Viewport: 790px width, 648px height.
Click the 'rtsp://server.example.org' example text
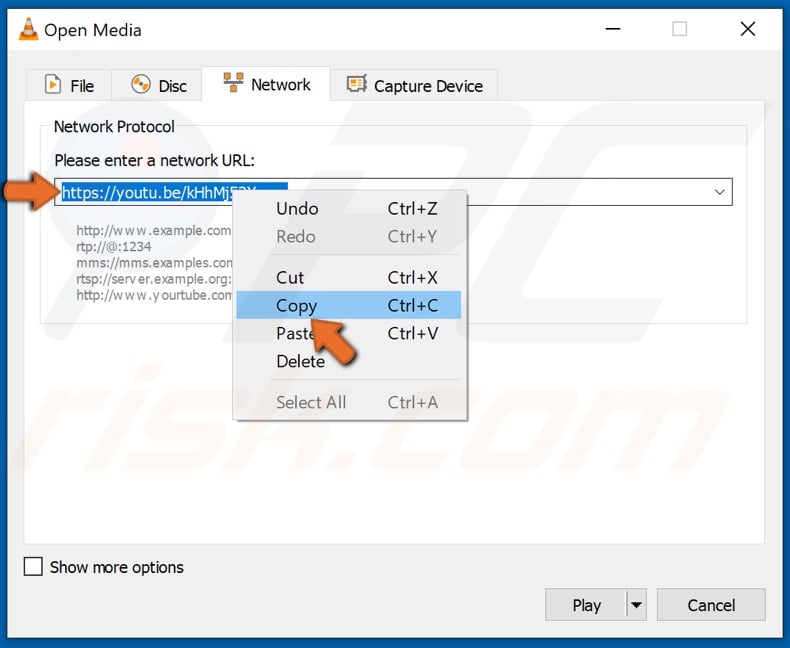(x=154, y=279)
